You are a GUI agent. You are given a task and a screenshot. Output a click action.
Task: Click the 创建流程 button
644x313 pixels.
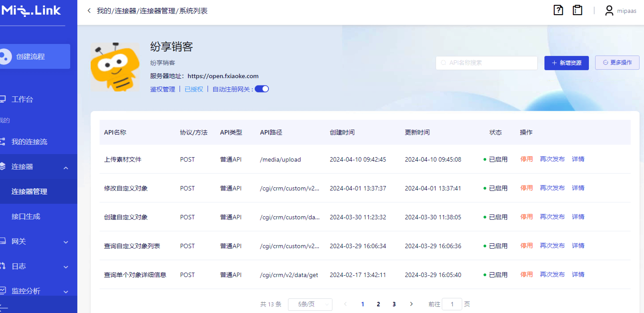35,56
